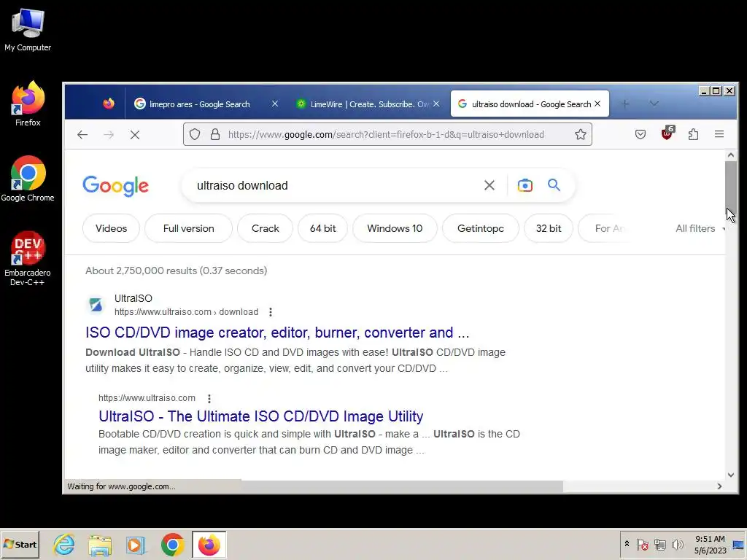Close the LimeWire tab
Screen dimensions: 747x560
[436, 104]
